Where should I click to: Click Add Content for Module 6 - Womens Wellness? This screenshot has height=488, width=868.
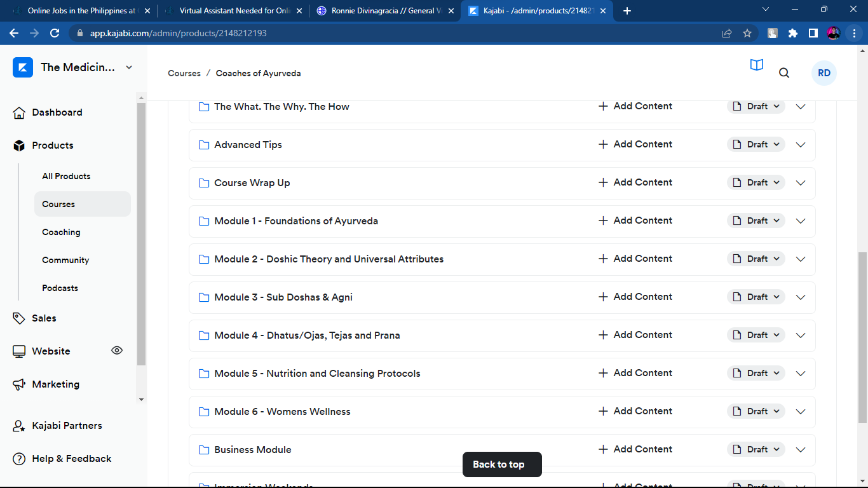point(635,412)
